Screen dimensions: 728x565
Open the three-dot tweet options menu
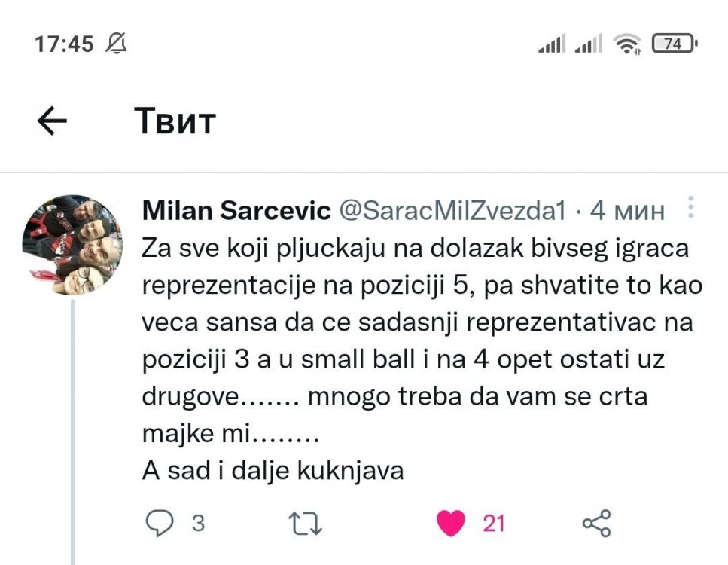[x=691, y=208]
